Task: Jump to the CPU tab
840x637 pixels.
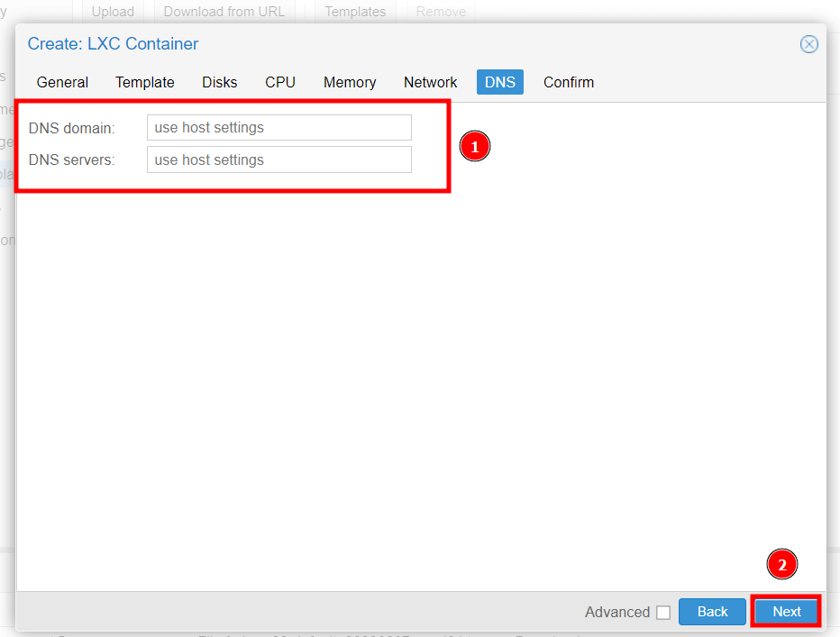Action: [x=279, y=82]
